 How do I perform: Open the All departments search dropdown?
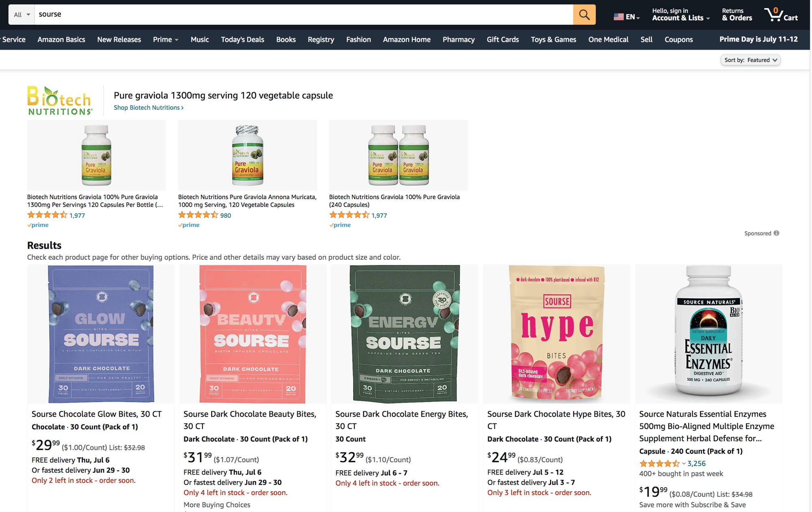[x=22, y=15]
